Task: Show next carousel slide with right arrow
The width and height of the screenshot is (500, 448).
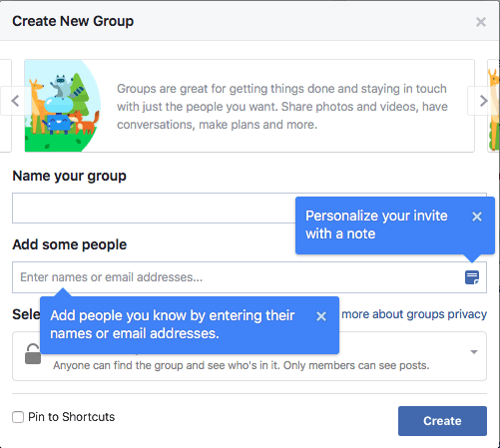Action: point(483,101)
